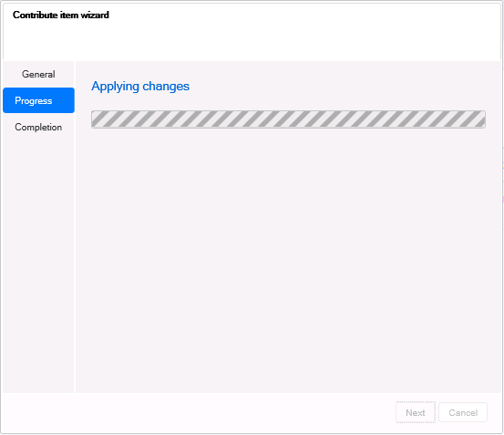Select the highlighted blue Progress item

(38, 100)
